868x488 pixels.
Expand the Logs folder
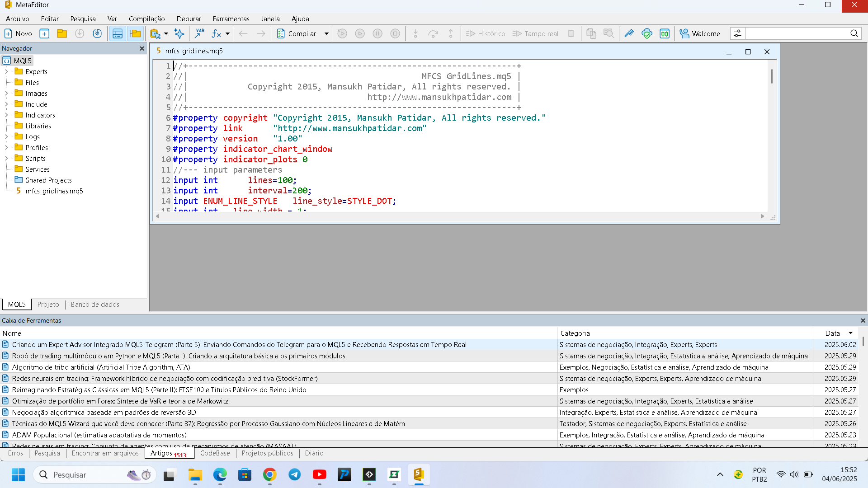click(x=6, y=137)
